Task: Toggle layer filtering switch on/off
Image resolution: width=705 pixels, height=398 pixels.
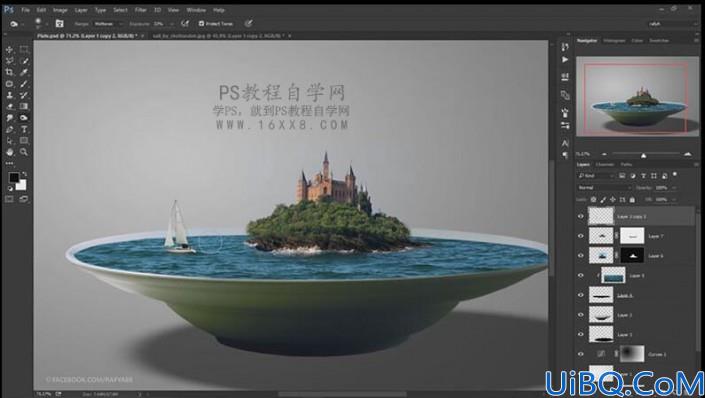Action: 675,175
